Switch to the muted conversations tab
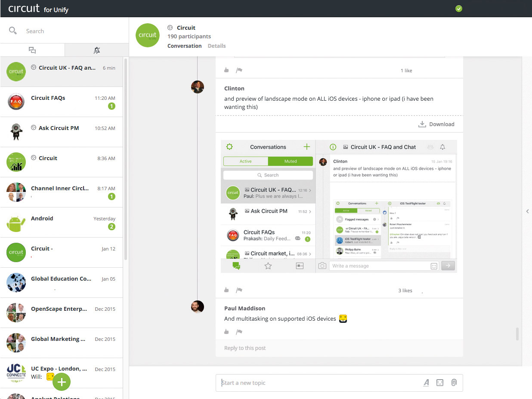This screenshot has width=532, height=399. pos(97,50)
